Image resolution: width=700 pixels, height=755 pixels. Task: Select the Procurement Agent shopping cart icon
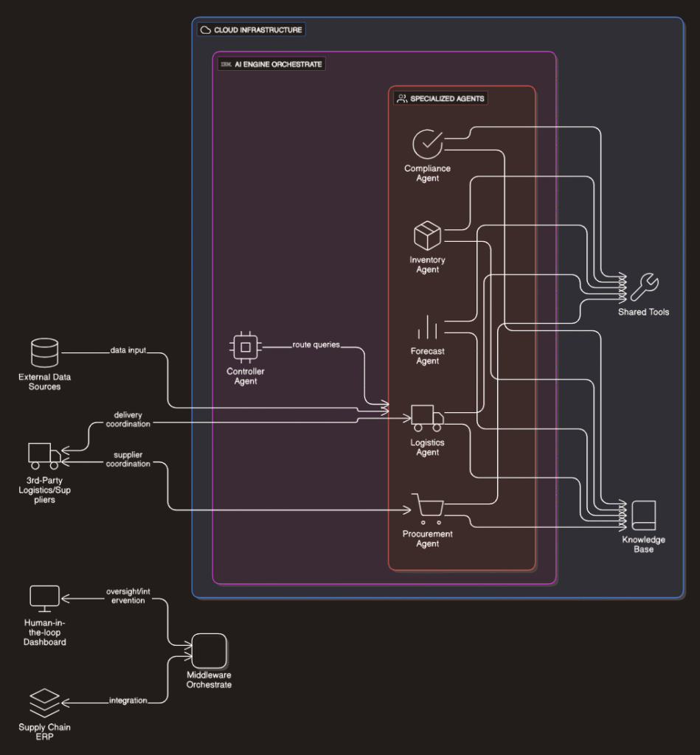click(428, 507)
